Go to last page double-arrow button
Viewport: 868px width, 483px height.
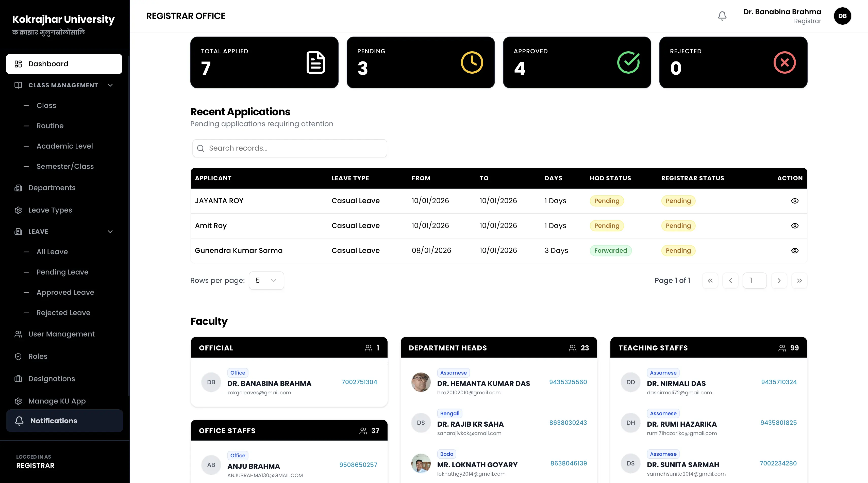(x=799, y=280)
